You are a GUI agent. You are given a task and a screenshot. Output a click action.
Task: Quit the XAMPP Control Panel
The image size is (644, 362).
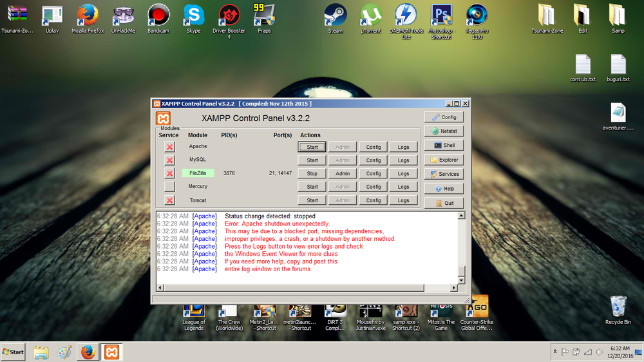pos(444,203)
